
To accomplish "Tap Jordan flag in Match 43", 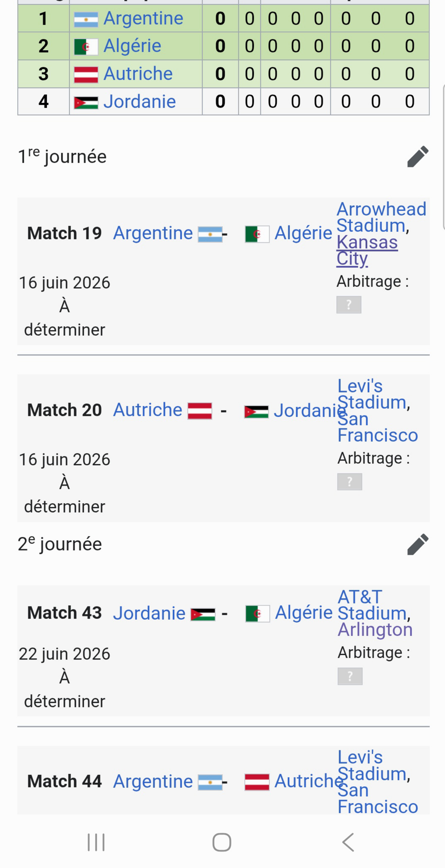I will pyautogui.click(x=203, y=614).
